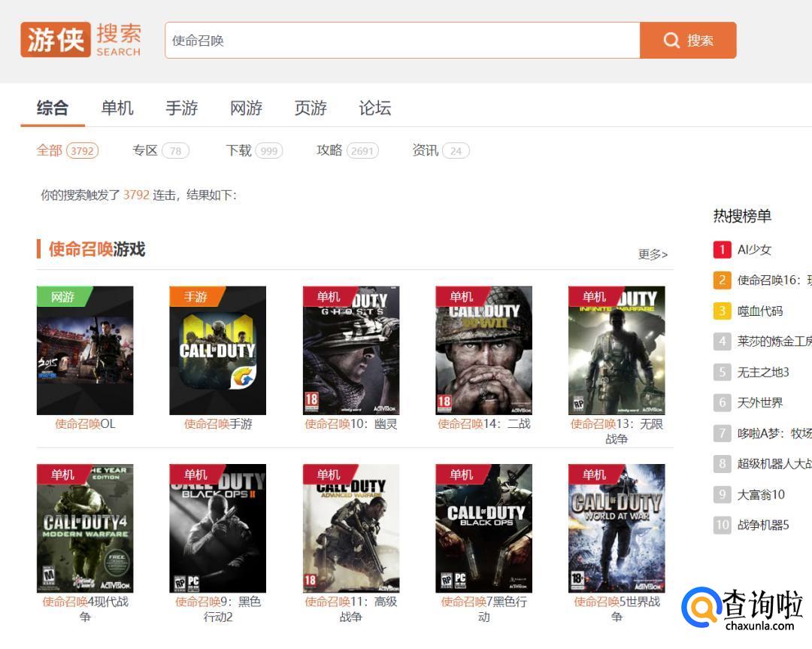Filter results by 资讯 24

click(x=441, y=150)
